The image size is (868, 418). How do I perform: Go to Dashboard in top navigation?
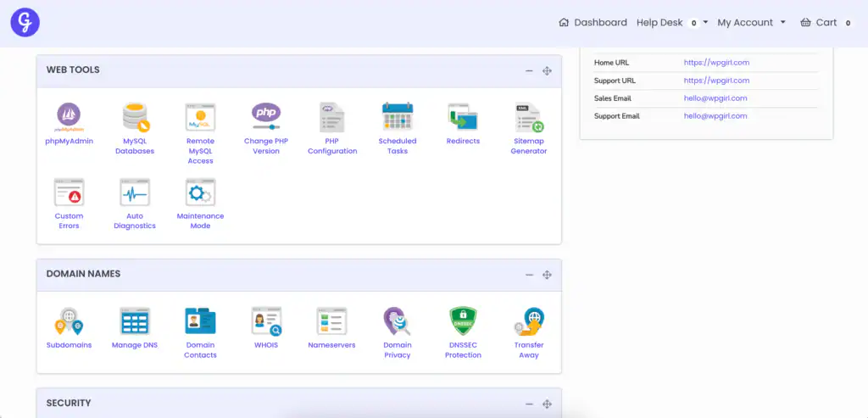(601, 23)
